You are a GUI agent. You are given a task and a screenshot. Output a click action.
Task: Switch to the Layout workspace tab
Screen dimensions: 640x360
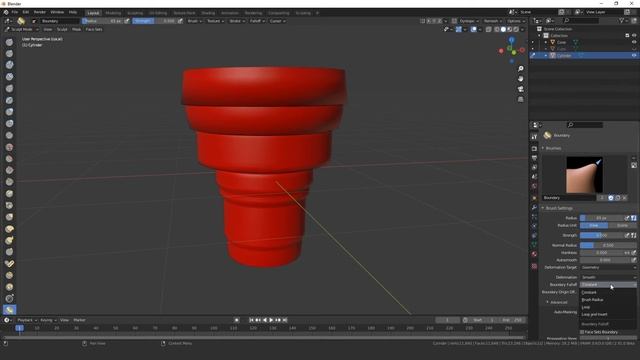(x=93, y=13)
